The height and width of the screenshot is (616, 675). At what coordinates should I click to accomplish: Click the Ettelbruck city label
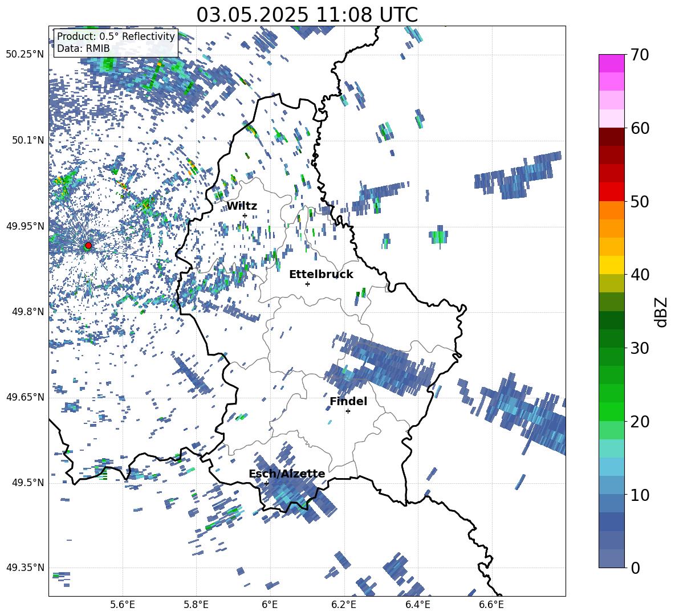(321, 275)
